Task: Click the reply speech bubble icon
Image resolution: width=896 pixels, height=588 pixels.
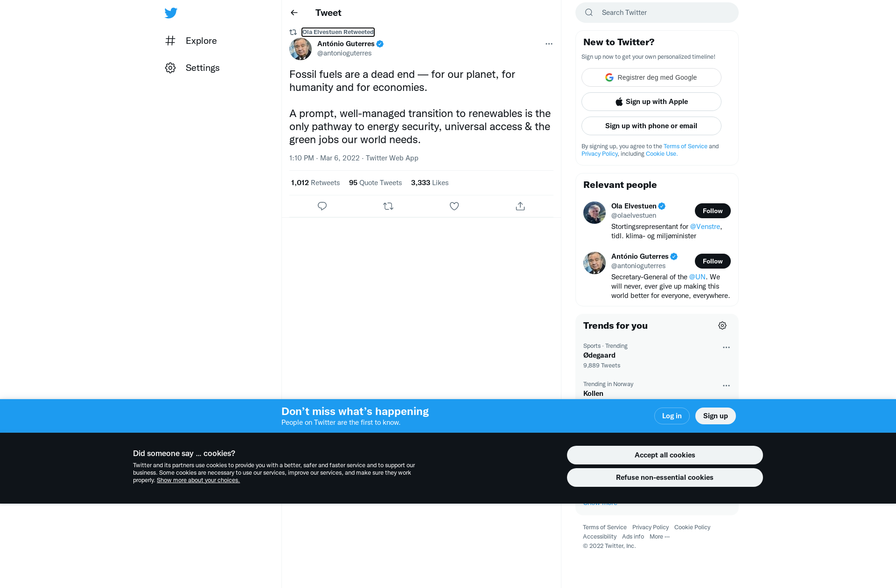Action: click(322, 206)
